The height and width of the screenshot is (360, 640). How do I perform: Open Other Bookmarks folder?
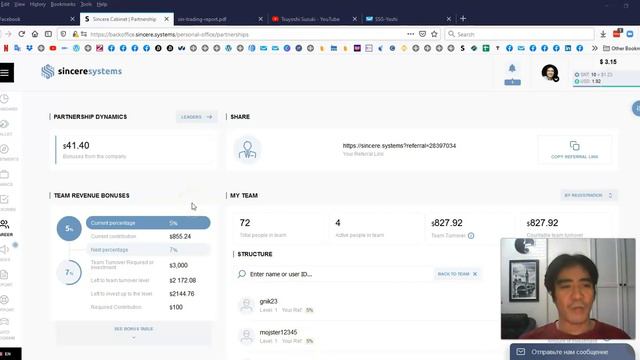(622, 48)
